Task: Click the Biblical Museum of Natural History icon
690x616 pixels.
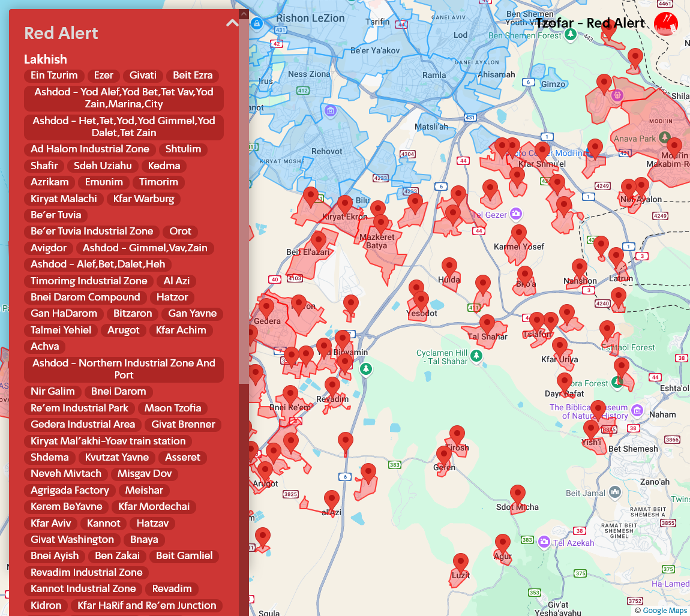Action: 637,410
